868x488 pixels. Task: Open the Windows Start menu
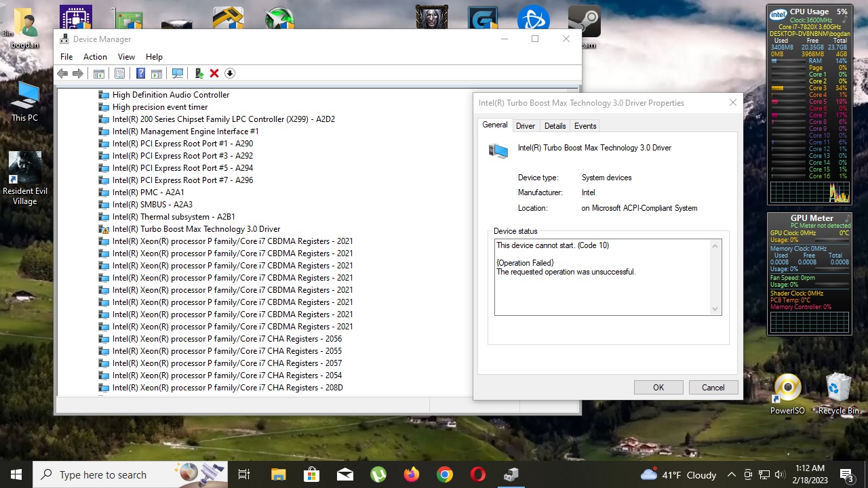(16, 474)
